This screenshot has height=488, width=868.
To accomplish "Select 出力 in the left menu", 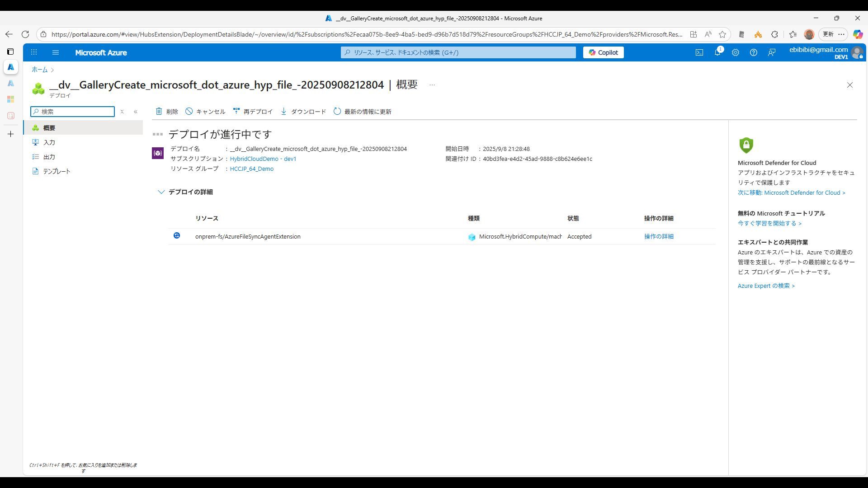I will point(83,157).
